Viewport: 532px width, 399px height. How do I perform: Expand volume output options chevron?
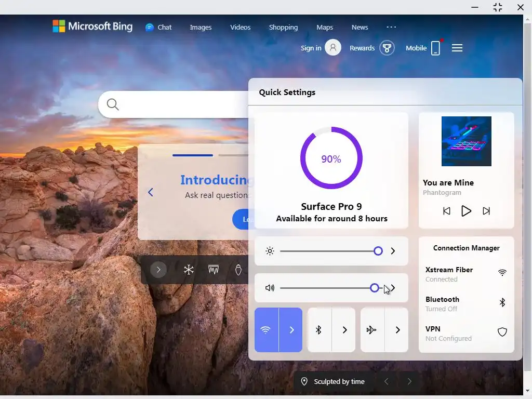[x=393, y=288]
